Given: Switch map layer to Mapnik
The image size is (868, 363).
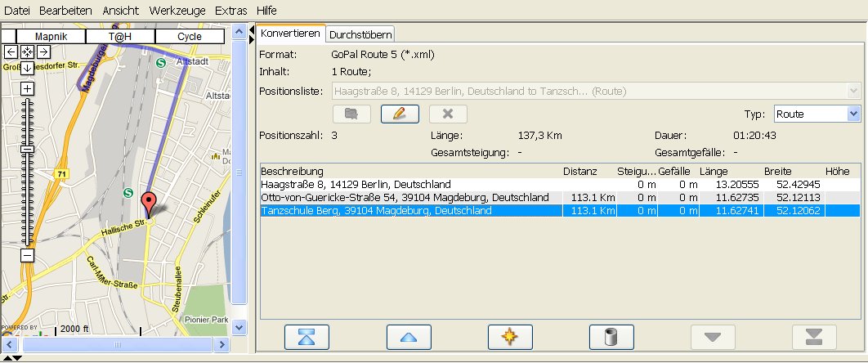Looking at the screenshot, I should tap(50, 37).
